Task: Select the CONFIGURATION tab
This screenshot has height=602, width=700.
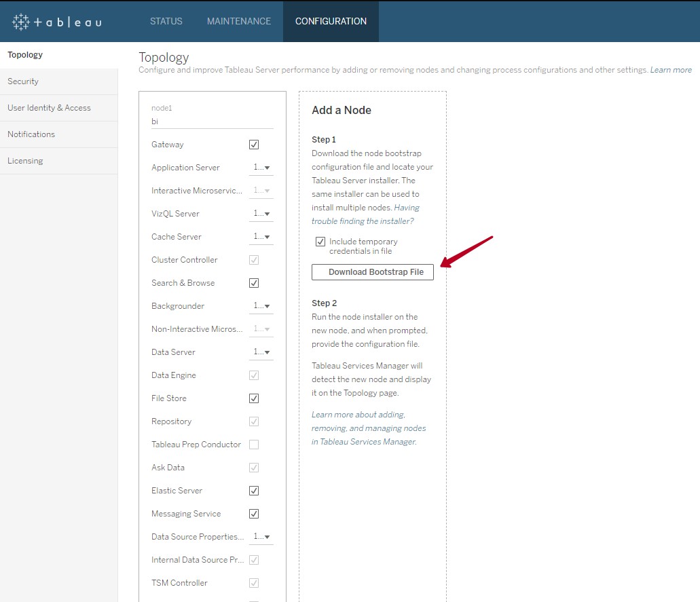Action: point(331,21)
